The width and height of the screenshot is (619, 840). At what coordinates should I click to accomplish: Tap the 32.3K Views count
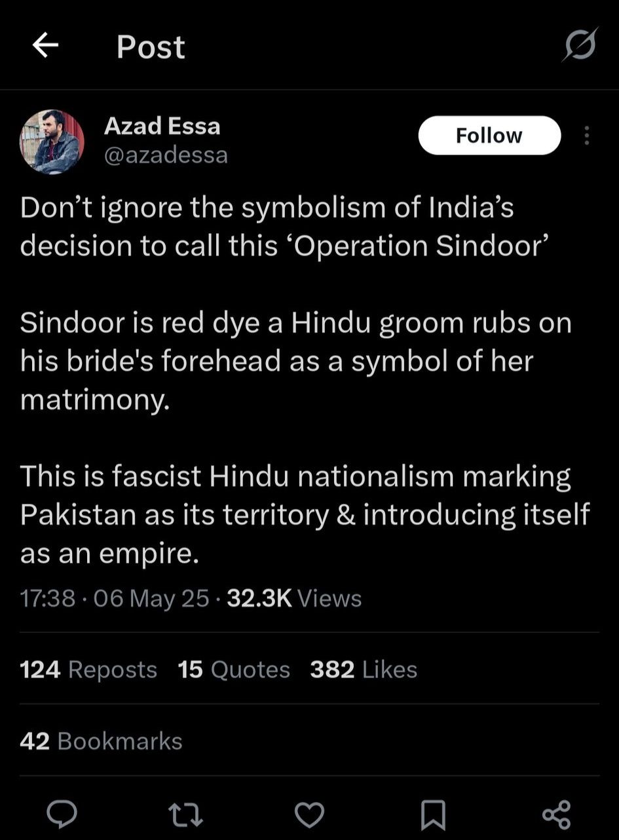(x=293, y=598)
